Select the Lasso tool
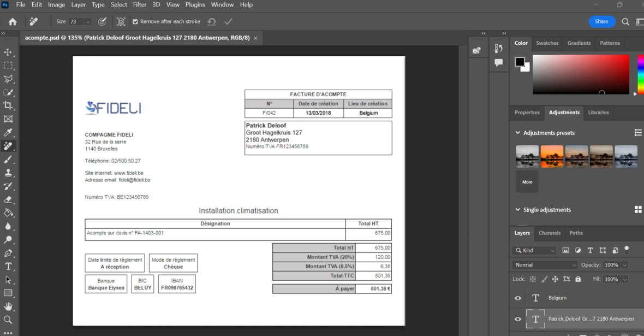644x336 pixels. click(x=8, y=79)
